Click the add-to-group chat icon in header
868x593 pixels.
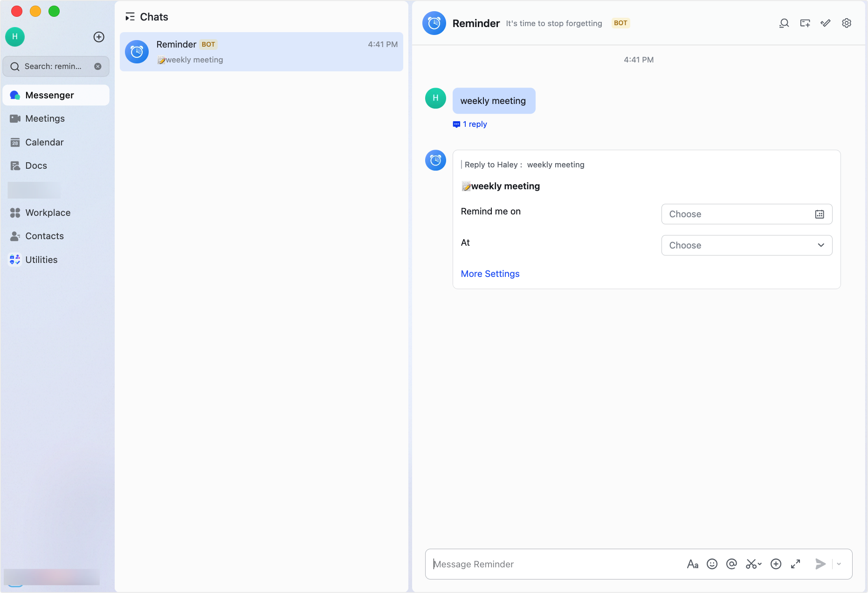tap(805, 23)
